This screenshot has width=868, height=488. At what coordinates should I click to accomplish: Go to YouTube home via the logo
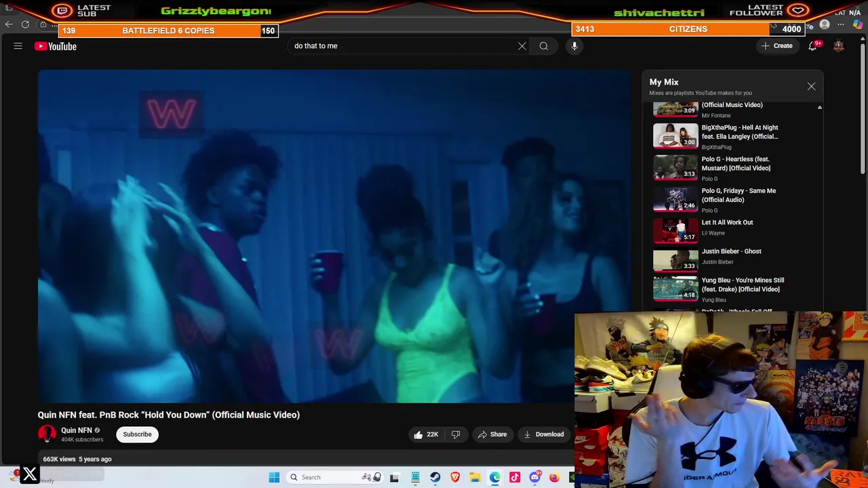pos(56,46)
